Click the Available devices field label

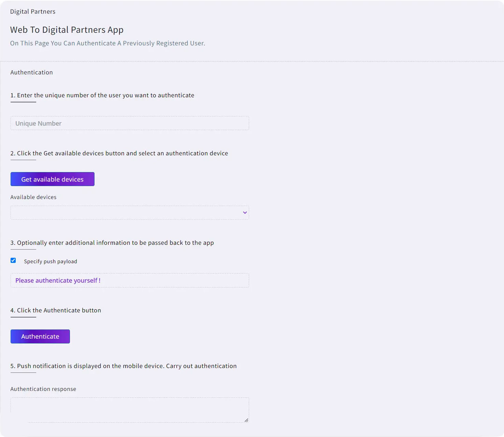(x=33, y=197)
